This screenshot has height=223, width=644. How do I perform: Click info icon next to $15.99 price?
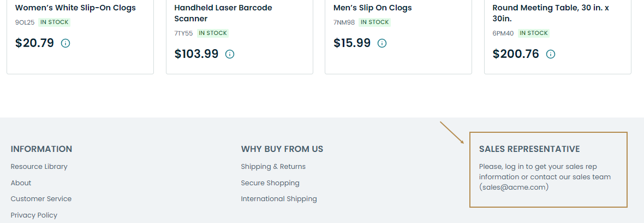tap(382, 43)
